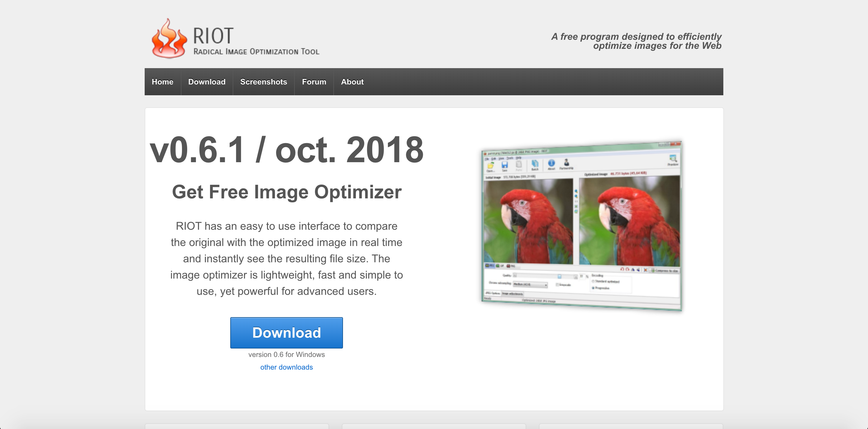Viewport: 868px width, 429px height.
Task: Click the big blue Download button
Action: click(286, 333)
